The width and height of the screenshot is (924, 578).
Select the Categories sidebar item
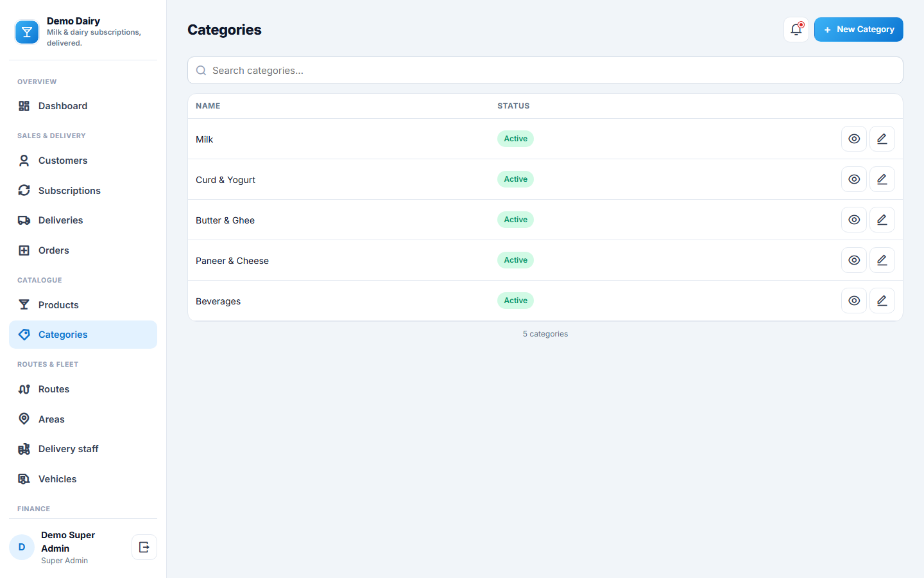83,335
